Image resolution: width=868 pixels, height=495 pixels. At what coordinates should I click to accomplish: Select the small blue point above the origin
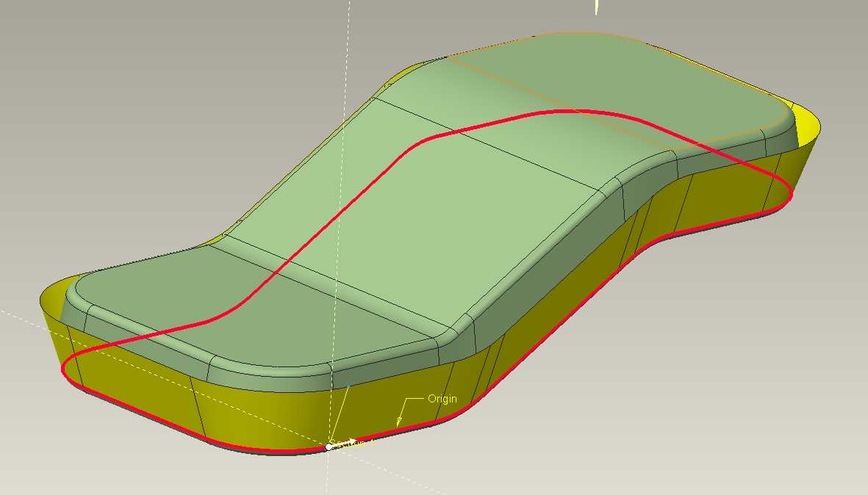348,386
